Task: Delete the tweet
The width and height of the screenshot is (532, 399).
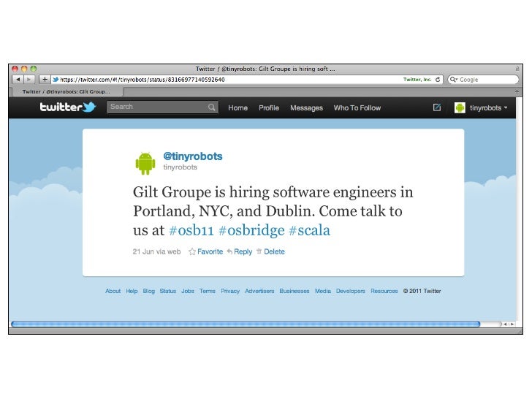Action: coord(270,251)
